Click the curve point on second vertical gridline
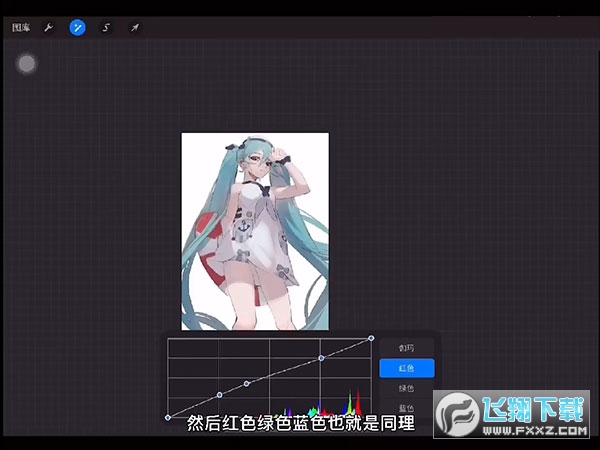Screen dimensions: 600x450 click(219, 395)
